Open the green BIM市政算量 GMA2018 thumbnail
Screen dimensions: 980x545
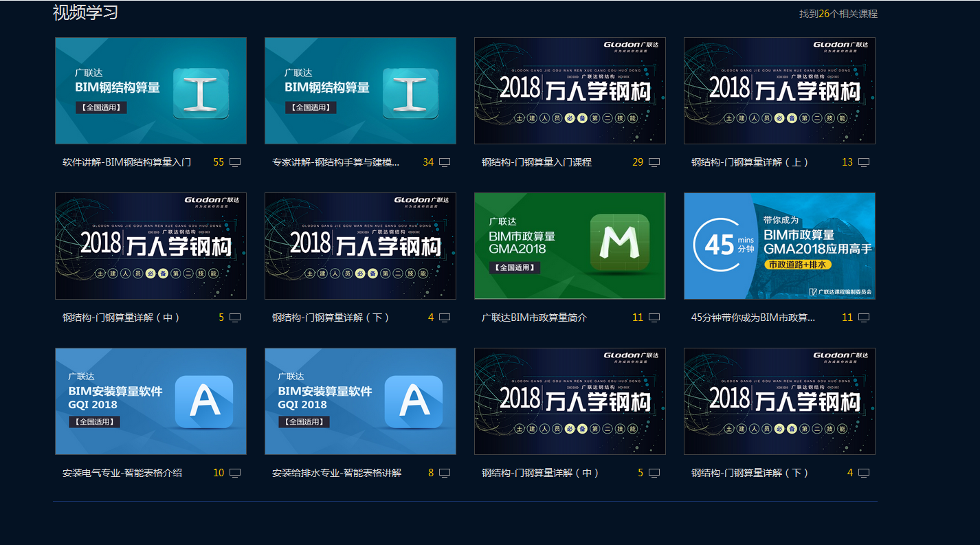(570, 246)
